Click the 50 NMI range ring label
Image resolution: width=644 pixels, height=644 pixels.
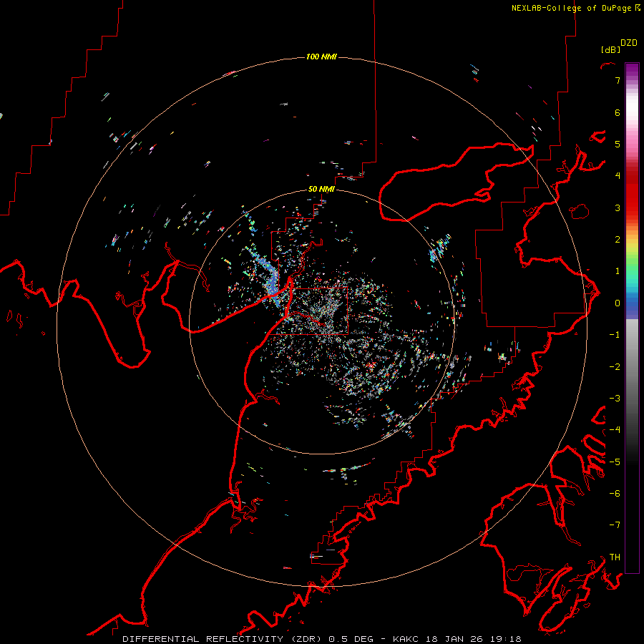tap(321, 189)
